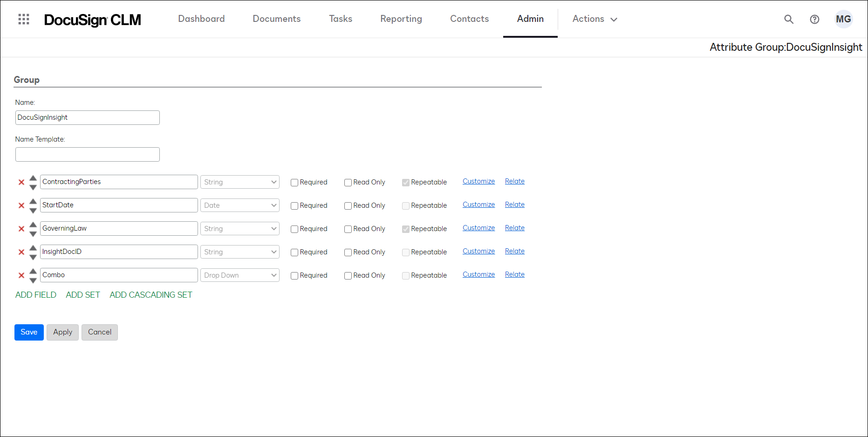Move Combo field up with arrow

[x=33, y=271]
